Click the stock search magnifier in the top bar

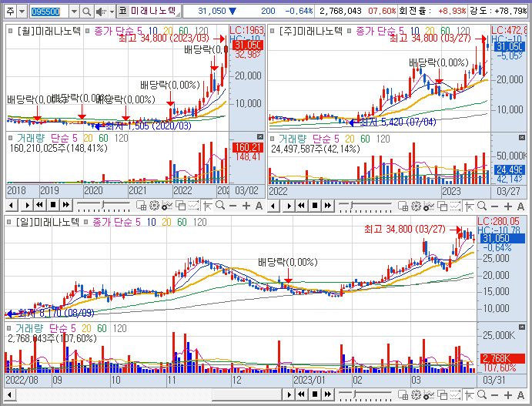click(x=86, y=12)
